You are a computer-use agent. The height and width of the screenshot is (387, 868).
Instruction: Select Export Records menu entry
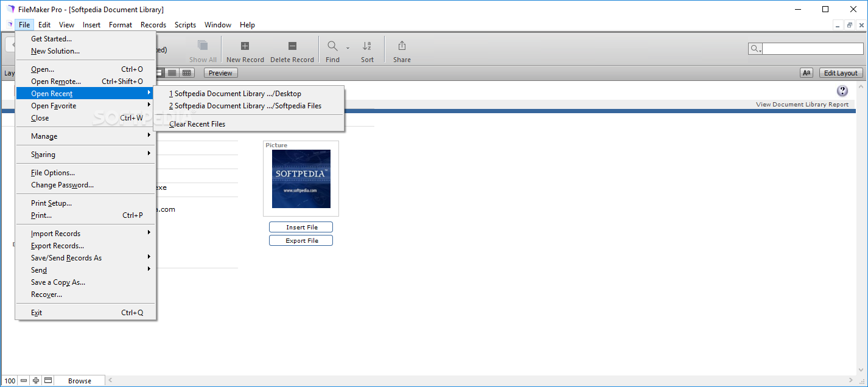pos(85,246)
